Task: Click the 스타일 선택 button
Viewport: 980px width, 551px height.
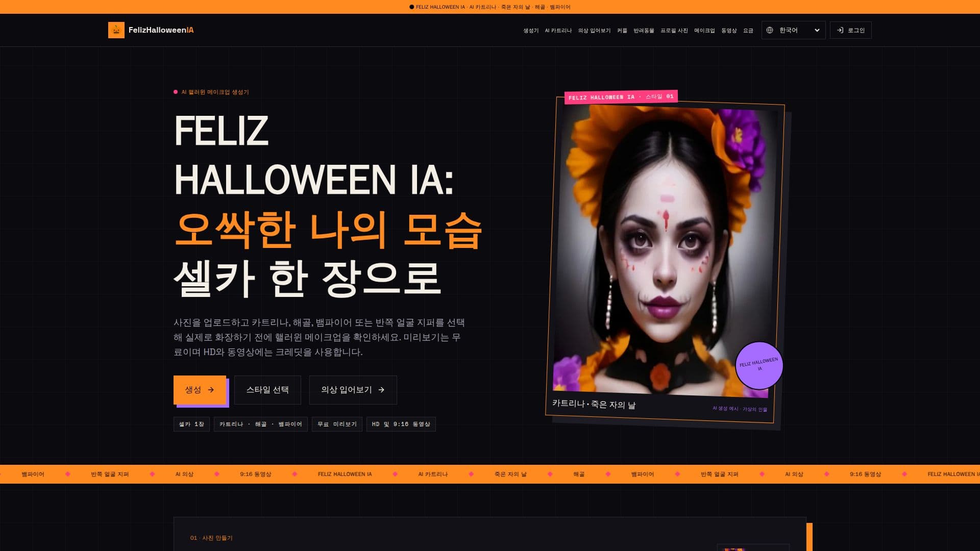Action: click(267, 390)
